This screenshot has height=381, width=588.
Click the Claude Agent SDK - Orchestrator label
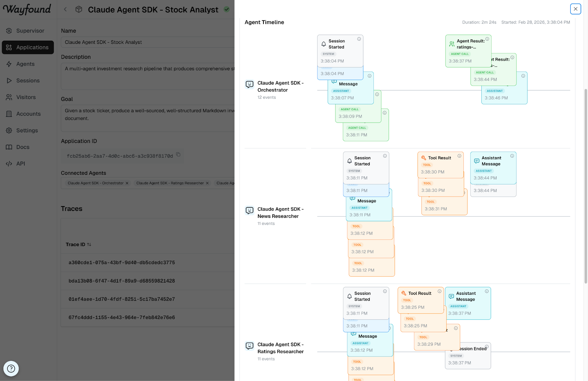coord(280,86)
